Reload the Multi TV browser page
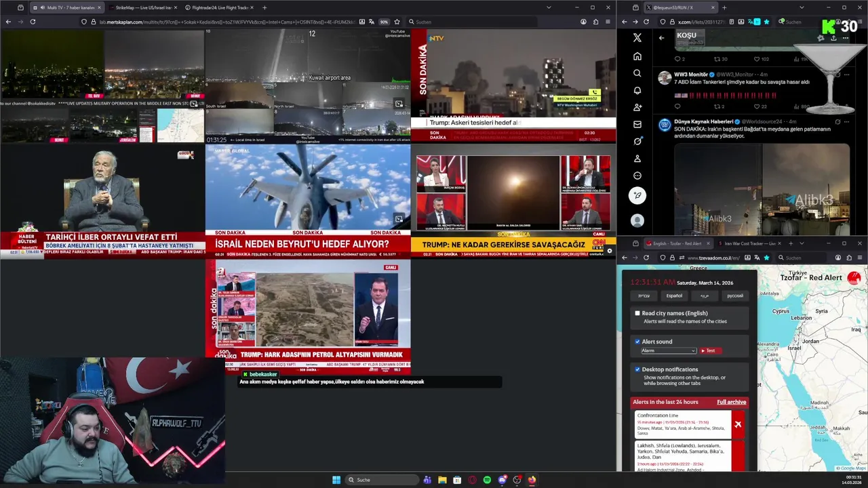Image resolution: width=868 pixels, height=488 pixels. click(x=33, y=22)
